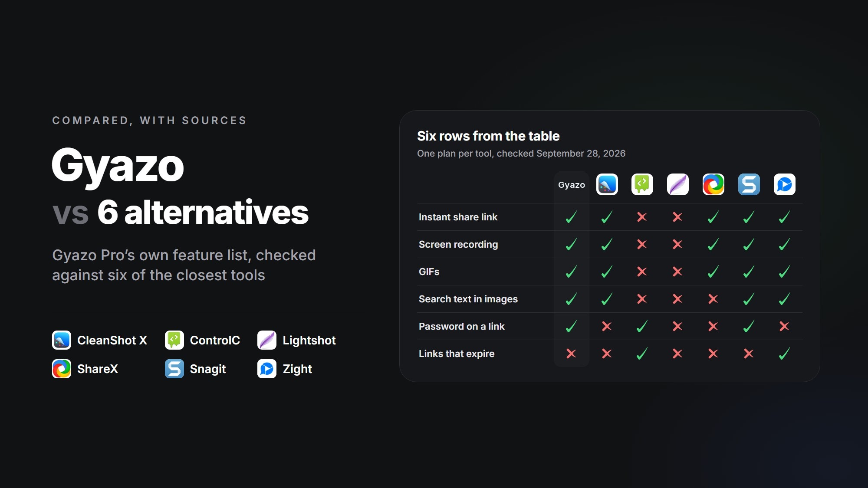Click the 'CleanShot X' name text
This screenshot has width=868, height=488.
tap(112, 341)
